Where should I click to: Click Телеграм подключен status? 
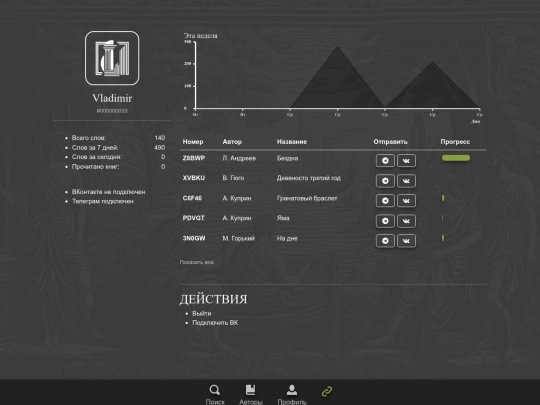point(102,201)
